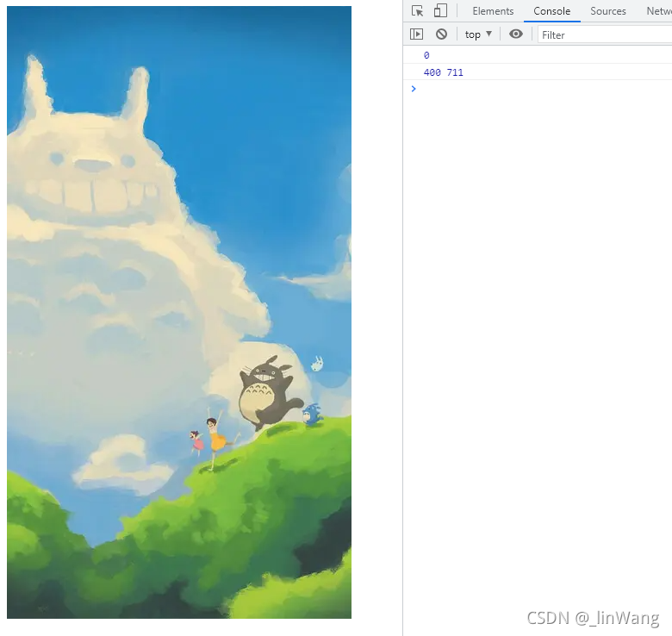Toggle the live expression eye icon

tap(516, 34)
